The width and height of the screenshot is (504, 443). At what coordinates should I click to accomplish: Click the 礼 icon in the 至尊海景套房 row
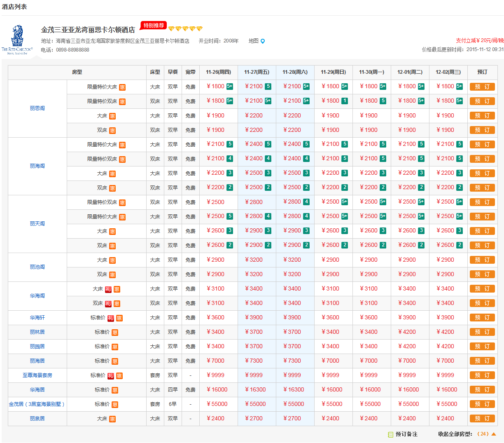pos(110,376)
